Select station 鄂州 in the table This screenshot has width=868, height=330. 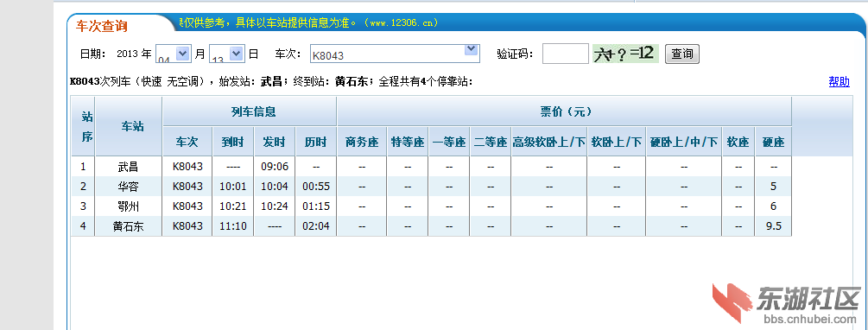point(128,206)
